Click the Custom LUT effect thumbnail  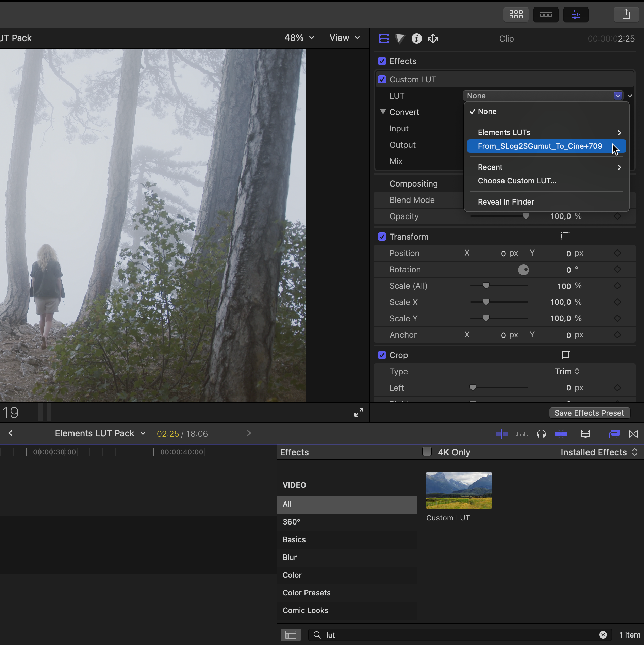(459, 490)
